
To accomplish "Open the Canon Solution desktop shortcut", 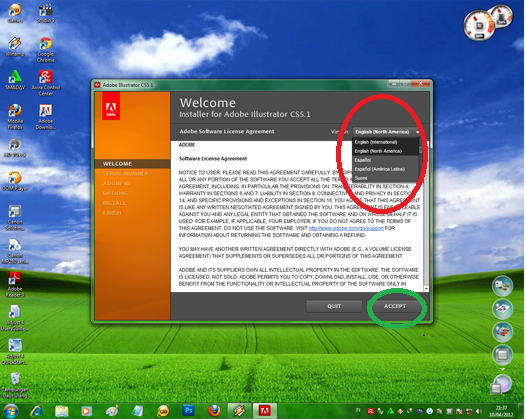I will coord(15,218).
